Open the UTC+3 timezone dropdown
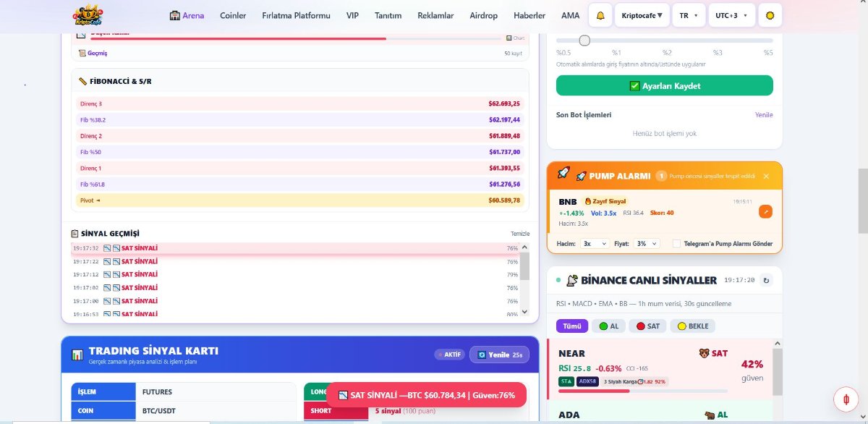 pos(732,15)
